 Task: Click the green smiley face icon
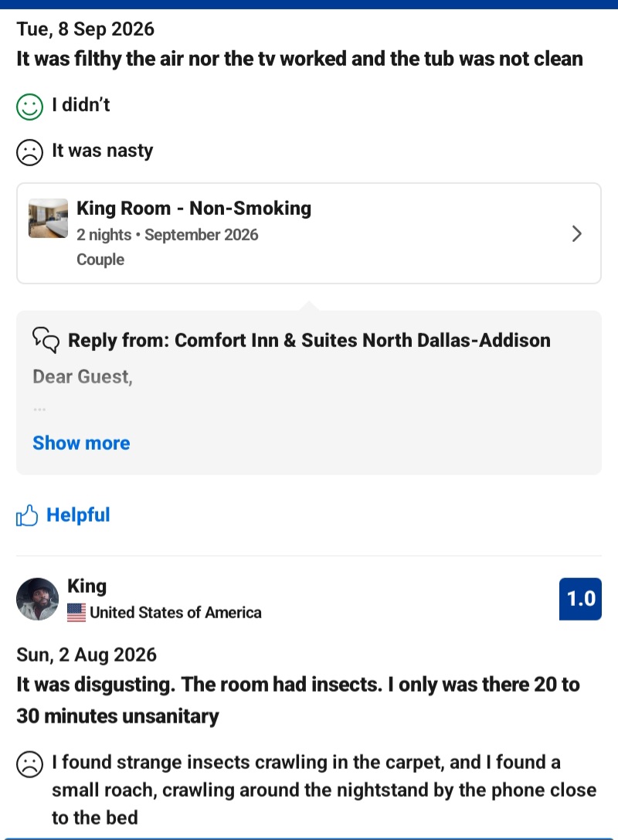[29, 107]
